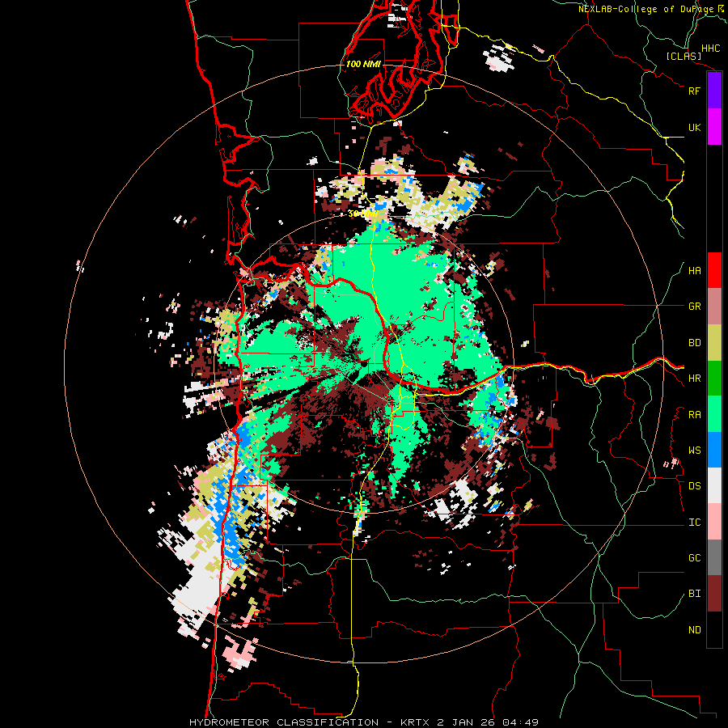Click the black ND legend swatch

[714, 629]
